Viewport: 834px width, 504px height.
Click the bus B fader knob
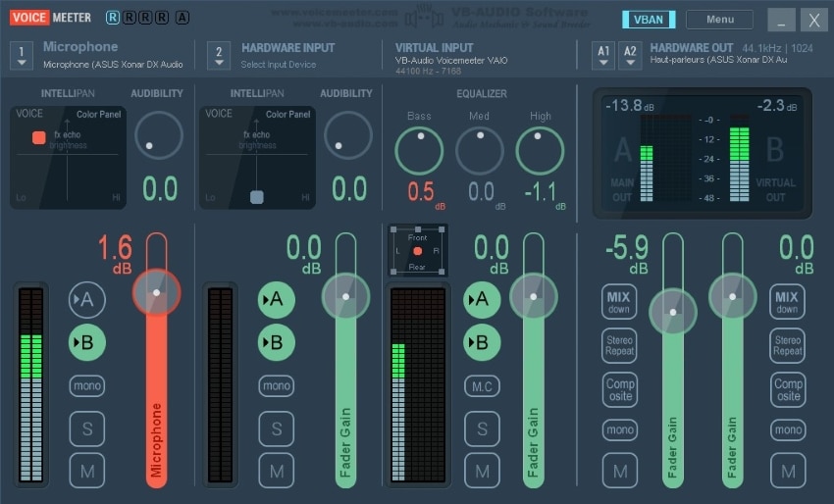[732, 297]
